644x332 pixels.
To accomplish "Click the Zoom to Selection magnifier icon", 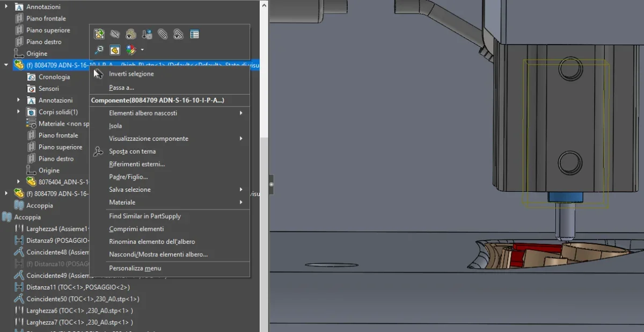I will point(99,50).
